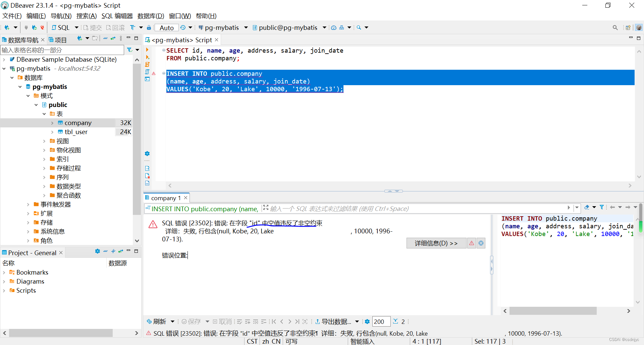Expand the tbl_user table node

(x=52, y=132)
